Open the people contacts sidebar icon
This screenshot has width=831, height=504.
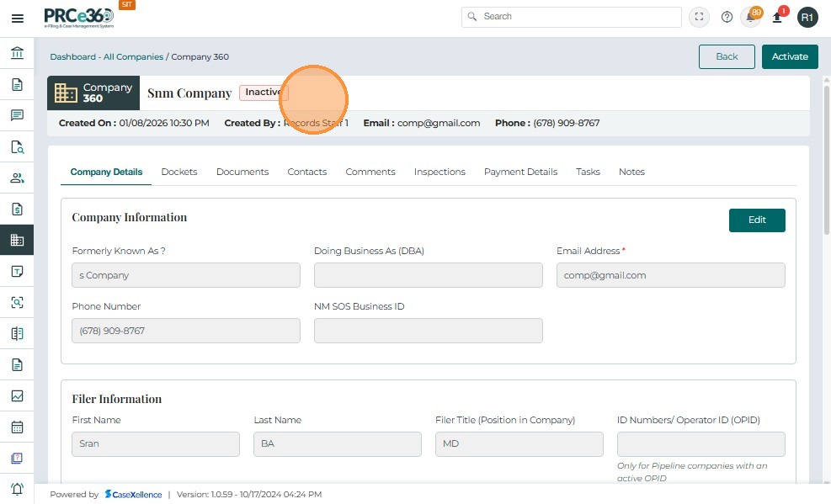17,178
